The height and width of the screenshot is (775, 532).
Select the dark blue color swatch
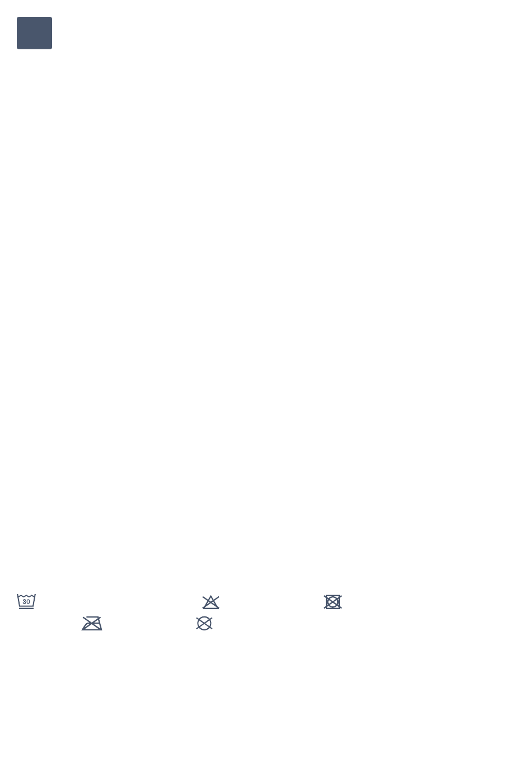(x=34, y=33)
